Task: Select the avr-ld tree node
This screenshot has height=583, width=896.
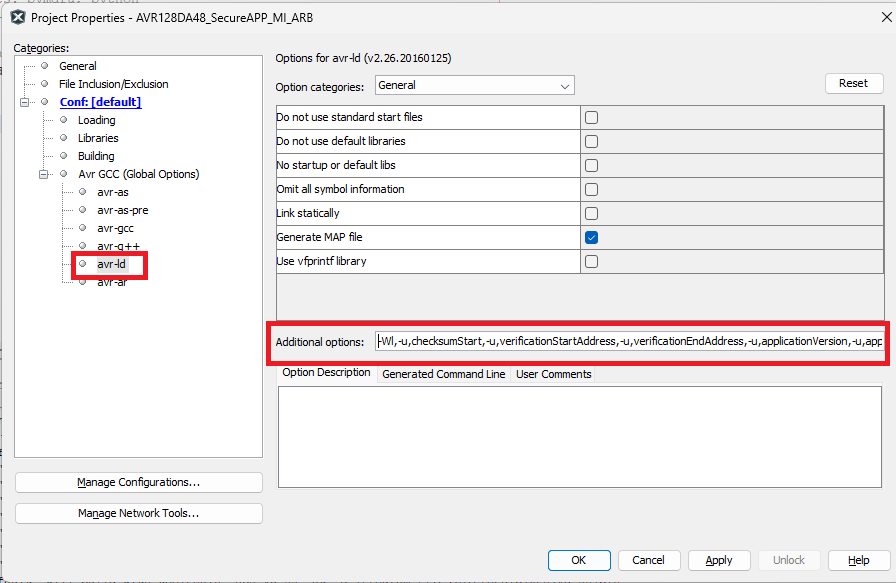Action: pyautogui.click(x=111, y=264)
